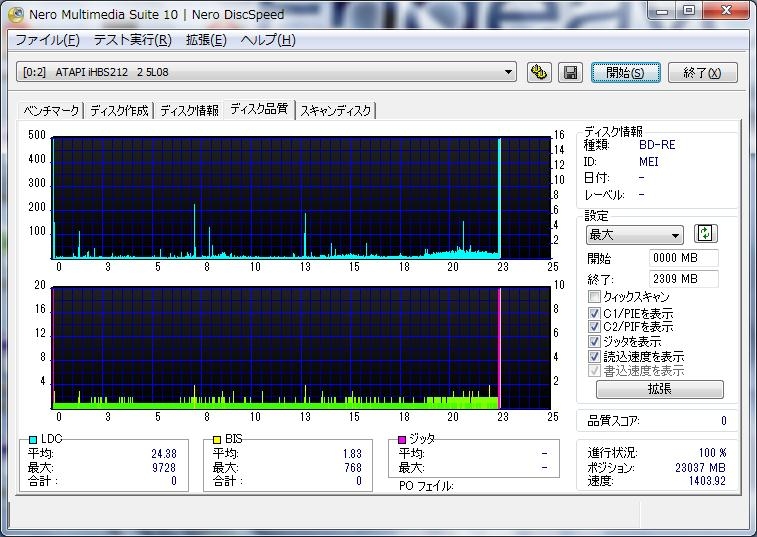The height and width of the screenshot is (537, 757).
Task: Click the PO フェイル label
Action: coord(426,486)
